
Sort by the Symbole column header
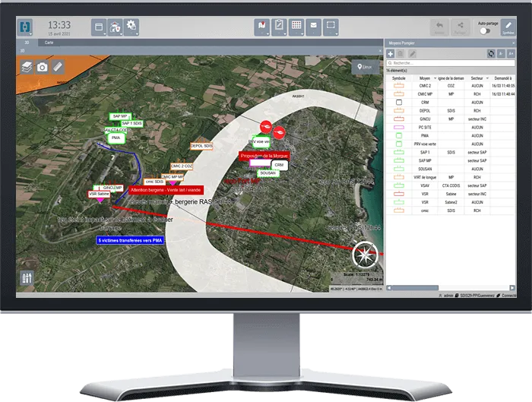coord(399,78)
